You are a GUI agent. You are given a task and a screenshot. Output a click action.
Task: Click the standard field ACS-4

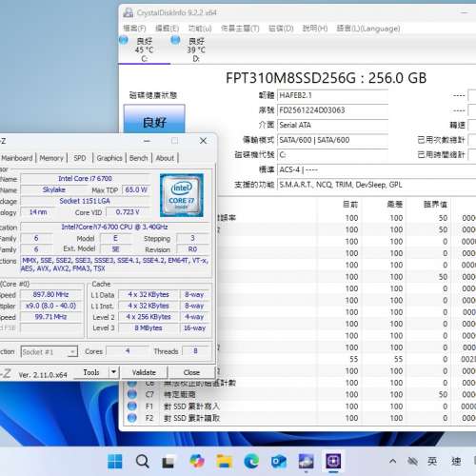click(x=377, y=169)
